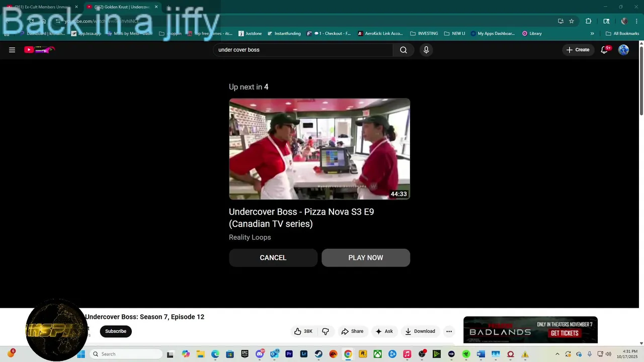Open Task View from the taskbar
644x362 pixels.
[x=170, y=354]
